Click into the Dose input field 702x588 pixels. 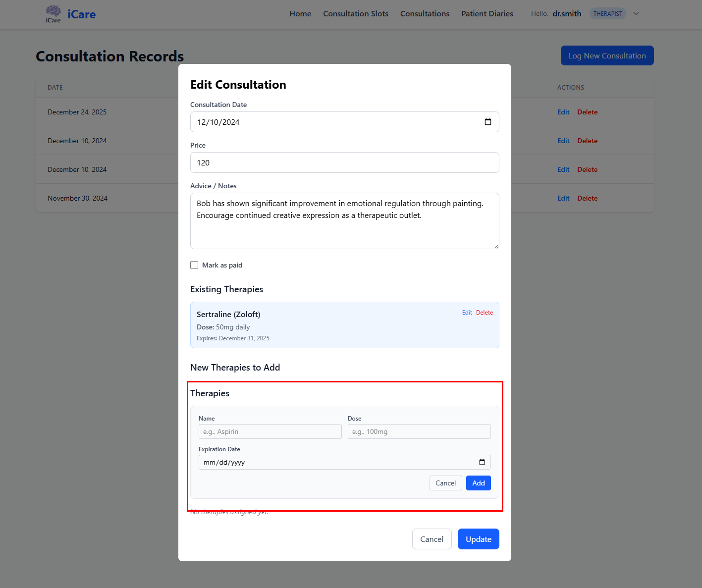[419, 431]
